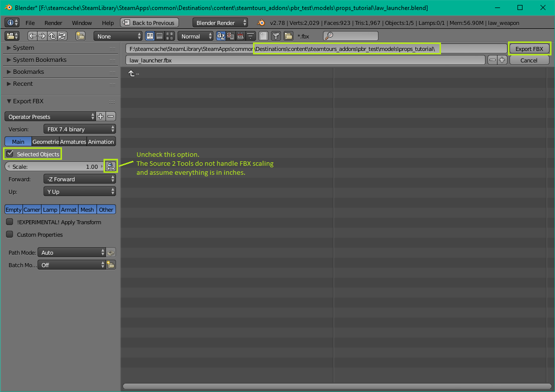Expand the Recent panel
The height and width of the screenshot is (392, 555).
coord(19,84)
